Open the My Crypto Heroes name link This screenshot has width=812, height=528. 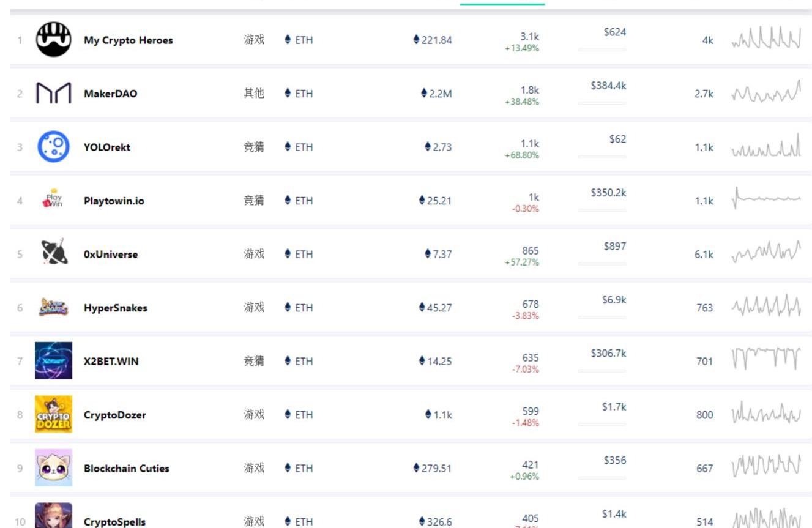[x=128, y=40]
